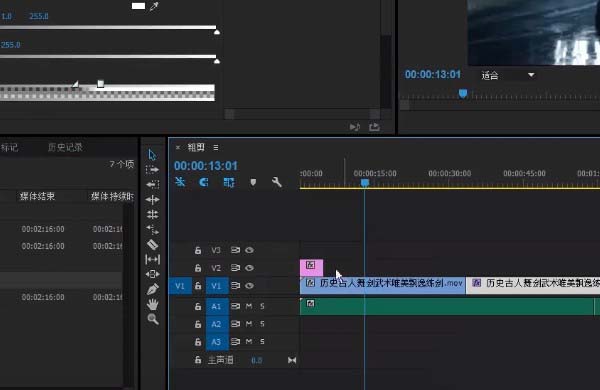Image resolution: width=600 pixels, height=390 pixels.
Task: Solo the A3 audio track
Action: pyautogui.click(x=262, y=341)
